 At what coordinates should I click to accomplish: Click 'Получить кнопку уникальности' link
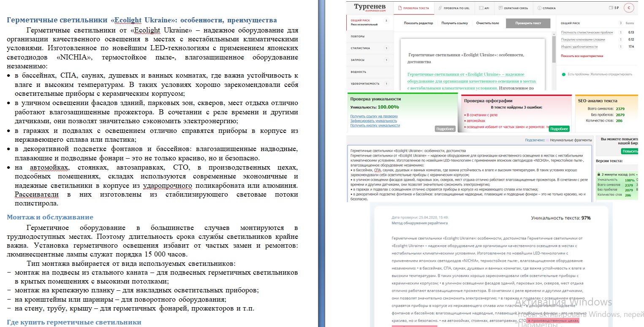click(375, 125)
